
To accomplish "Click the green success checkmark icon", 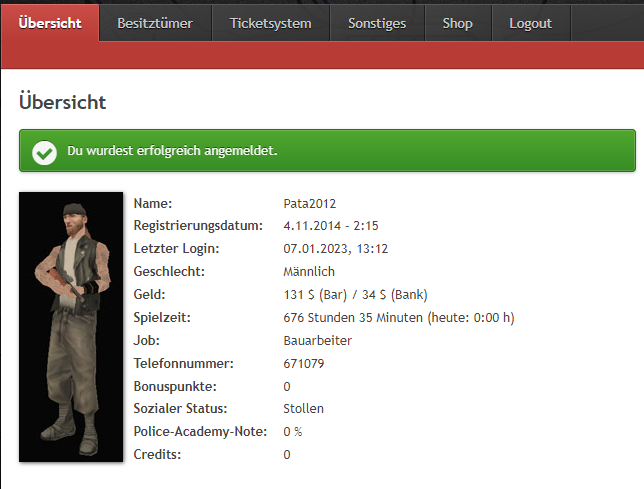I will pos(44,153).
